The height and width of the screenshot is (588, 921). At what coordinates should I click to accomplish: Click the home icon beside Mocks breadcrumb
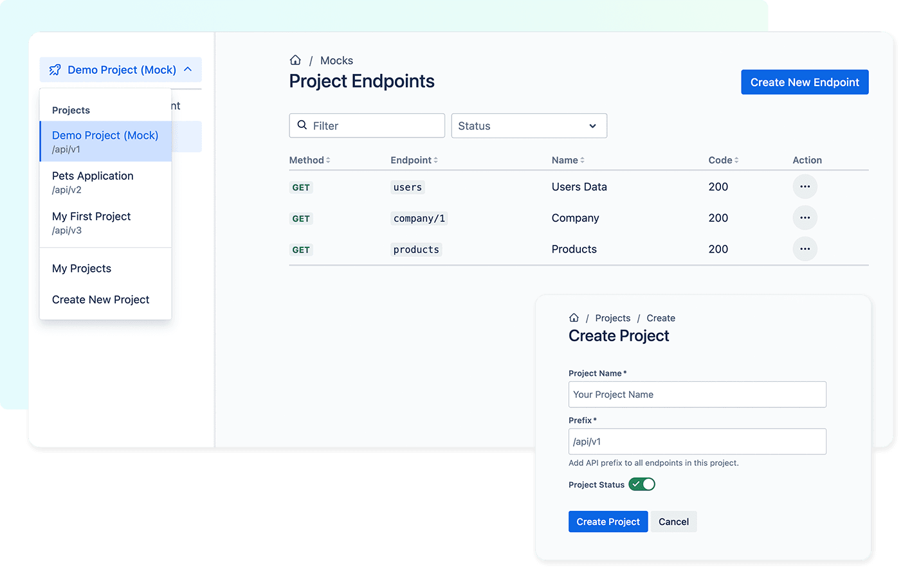pos(295,60)
